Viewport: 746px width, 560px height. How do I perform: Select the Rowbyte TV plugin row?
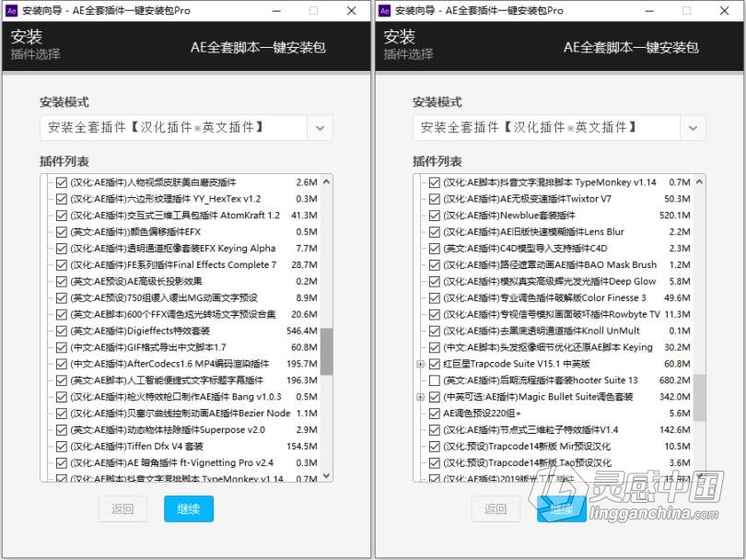coord(560,314)
